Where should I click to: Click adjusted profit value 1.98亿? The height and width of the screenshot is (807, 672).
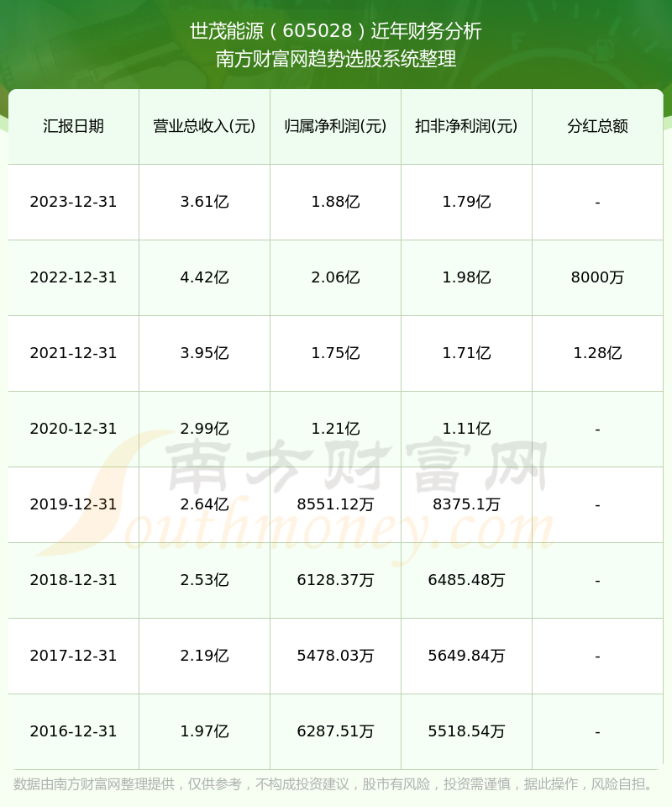(x=466, y=277)
